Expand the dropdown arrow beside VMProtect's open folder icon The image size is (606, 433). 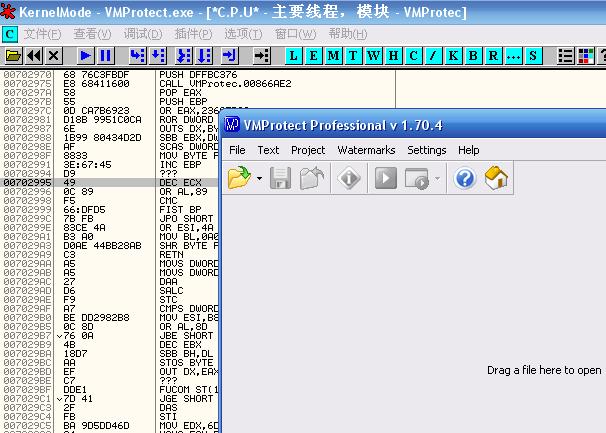259,179
